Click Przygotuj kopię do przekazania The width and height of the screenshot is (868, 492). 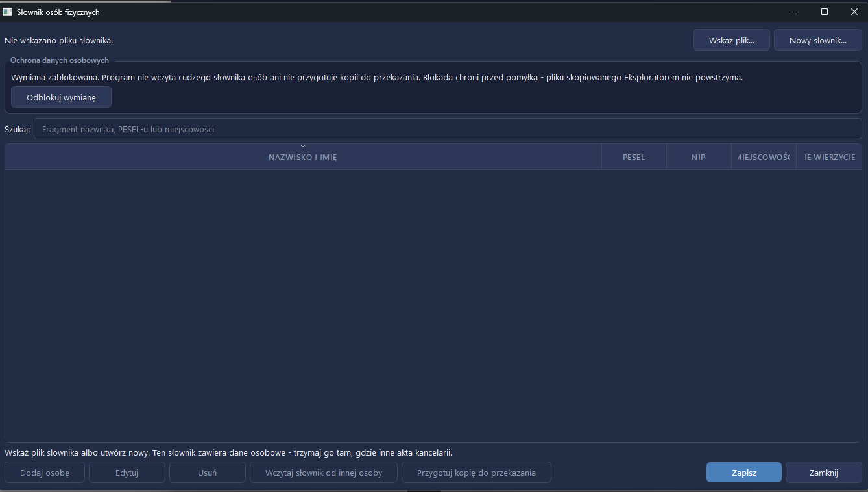click(x=476, y=473)
